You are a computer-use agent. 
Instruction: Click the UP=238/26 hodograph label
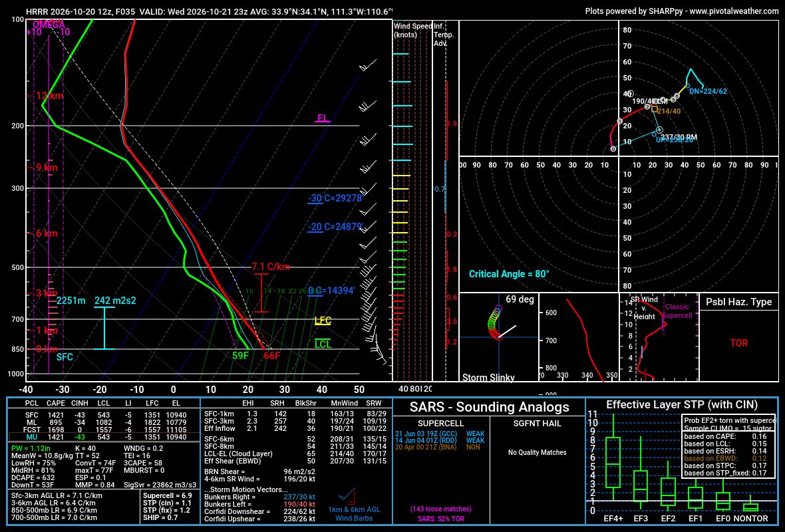tap(675, 140)
